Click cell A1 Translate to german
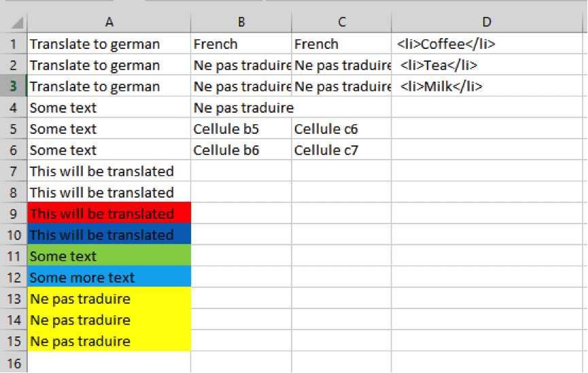The image size is (588, 373). click(x=109, y=44)
